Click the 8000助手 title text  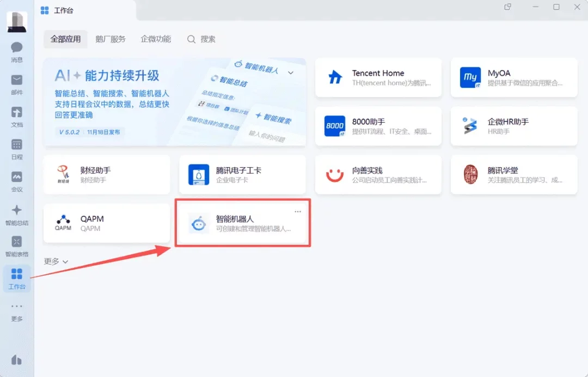pyautogui.click(x=368, y=121)
